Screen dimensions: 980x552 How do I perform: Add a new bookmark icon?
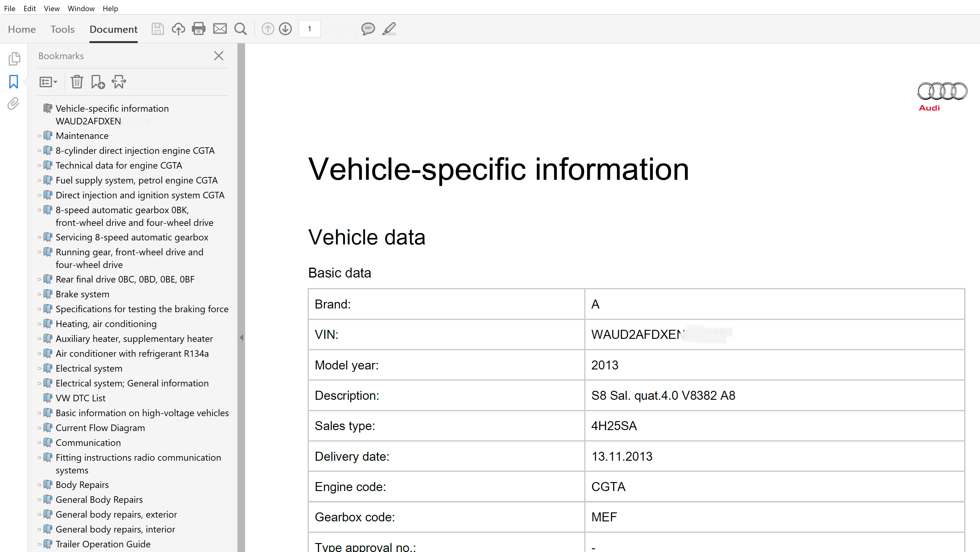pyautogui.click(x=98, y=82)
